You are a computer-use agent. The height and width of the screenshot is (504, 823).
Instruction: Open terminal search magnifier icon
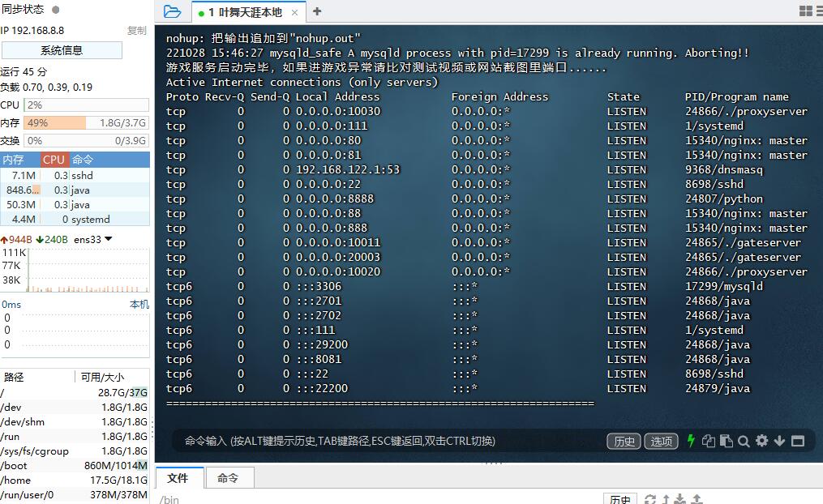(744, 441)
